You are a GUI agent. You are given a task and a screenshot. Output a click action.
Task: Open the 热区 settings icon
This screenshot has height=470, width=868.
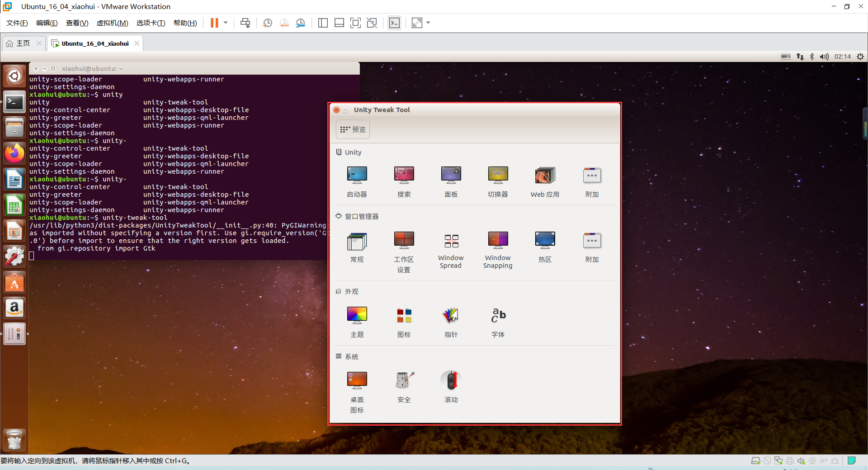coord(545,247)
